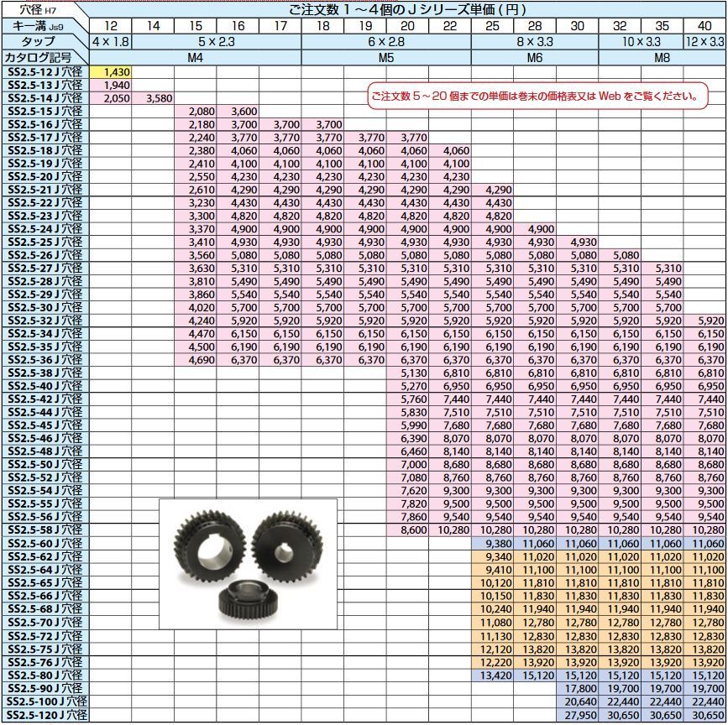Select the yellow-highlighted price '1,430'

click(111, 72)
